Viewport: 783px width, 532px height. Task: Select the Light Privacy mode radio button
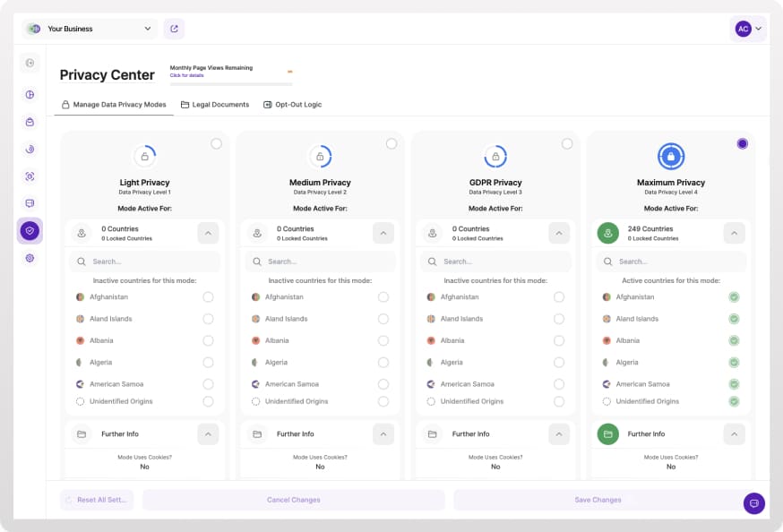216,144
